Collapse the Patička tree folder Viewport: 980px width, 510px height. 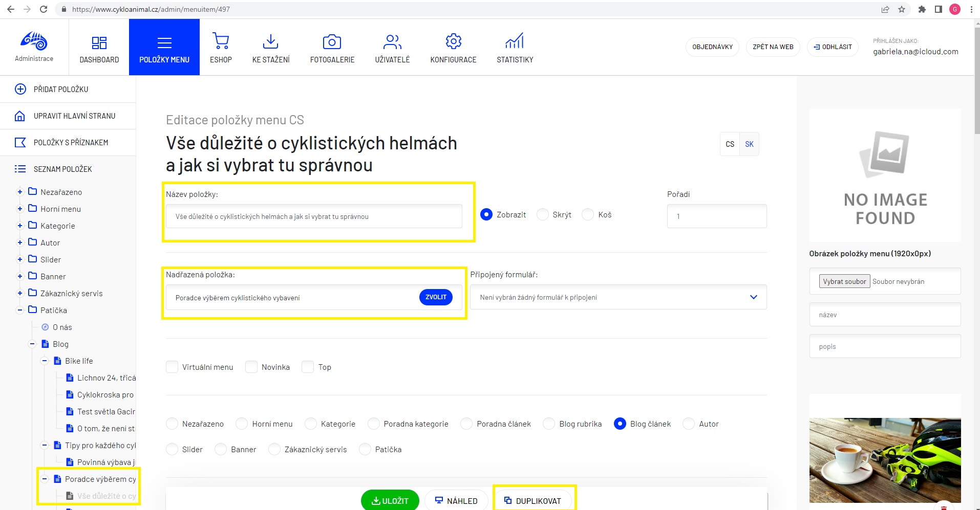point(20,310)
